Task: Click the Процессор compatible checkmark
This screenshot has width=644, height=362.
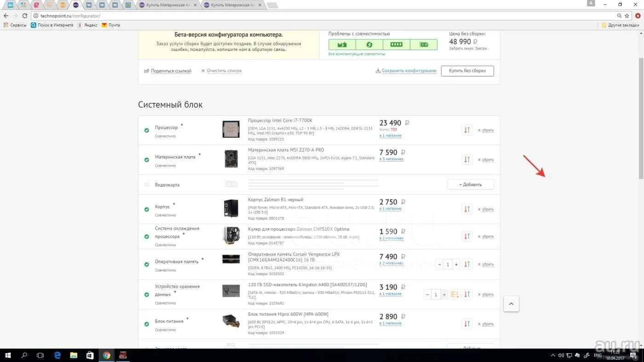Action: pos(147,130)
